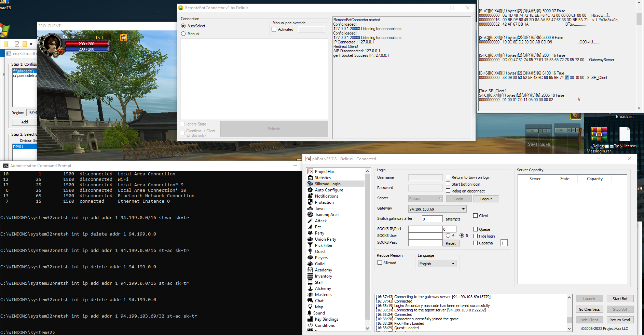Viewport: 644px width, 335px height.
Task: Click the Statistics icon in phBot sidebar
Action: pos(310,178)
